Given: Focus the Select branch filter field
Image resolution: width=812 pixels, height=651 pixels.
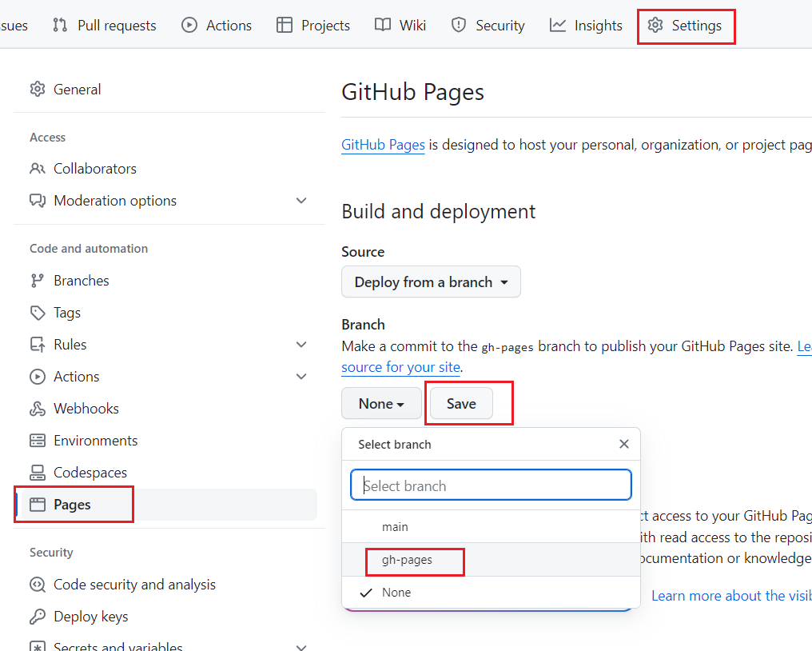Looking at the screenshot, I should click(x=491, y=485).
